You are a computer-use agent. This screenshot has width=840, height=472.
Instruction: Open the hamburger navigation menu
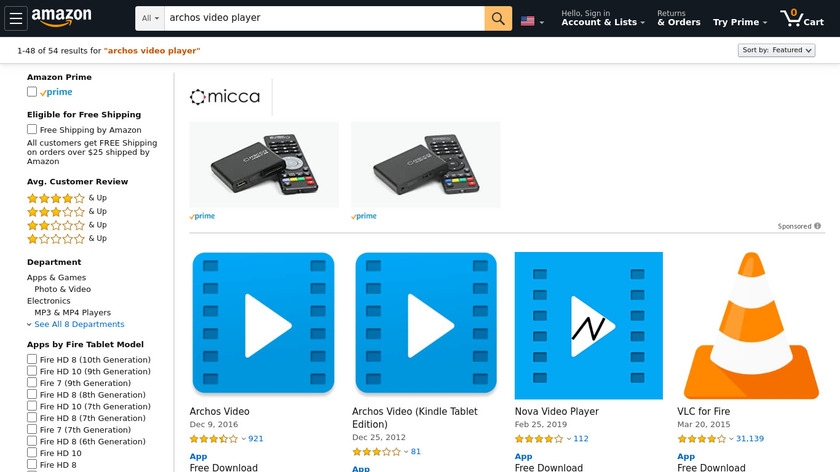[x=16, y=18]
